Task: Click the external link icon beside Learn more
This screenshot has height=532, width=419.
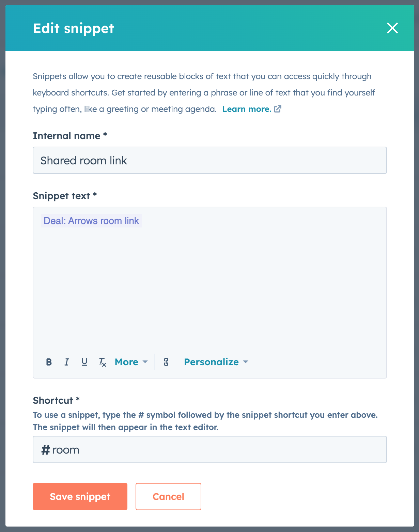Action: click(278, 109)
